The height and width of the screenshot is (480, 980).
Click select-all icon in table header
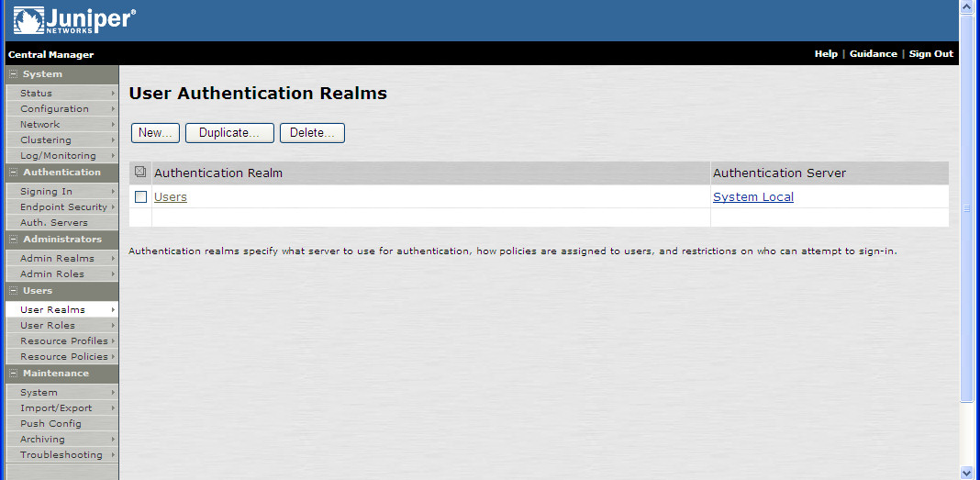[140, 173]
